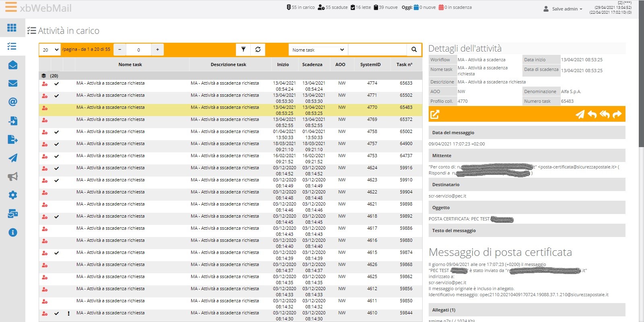644x322 pixels.
Task: Click the 'Allegati (1)' section header
Action: [527, 310]
